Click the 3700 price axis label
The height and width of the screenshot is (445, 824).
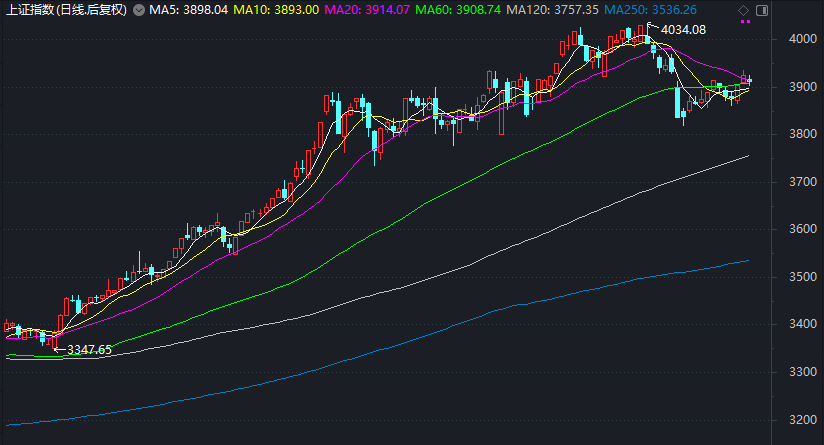coord(802,182)
